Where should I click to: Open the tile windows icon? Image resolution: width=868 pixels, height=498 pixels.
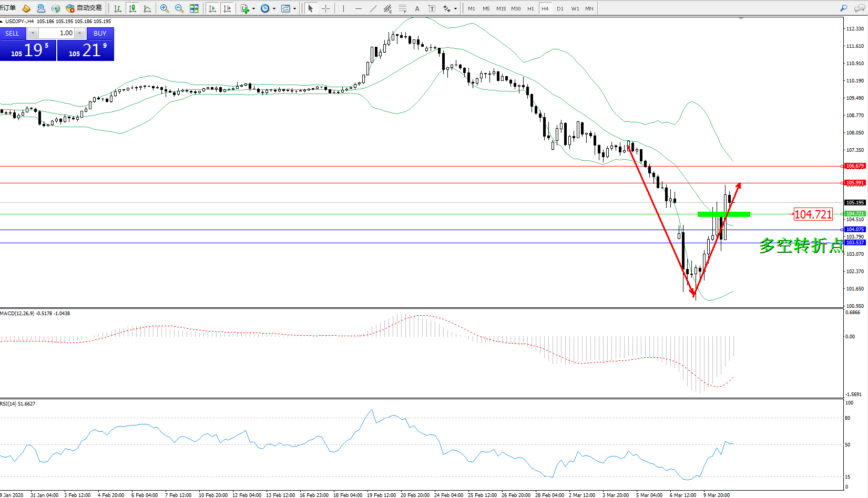(x=194, y=8)
